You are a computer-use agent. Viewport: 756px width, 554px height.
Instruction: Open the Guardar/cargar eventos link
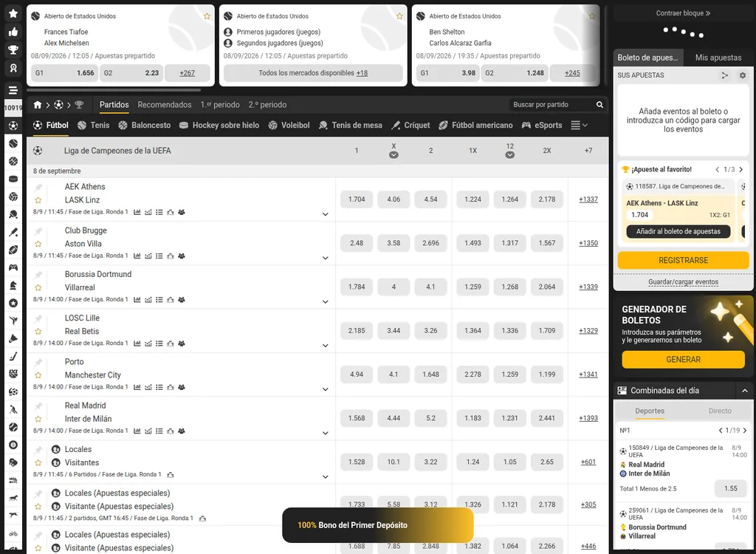[683, 282]
